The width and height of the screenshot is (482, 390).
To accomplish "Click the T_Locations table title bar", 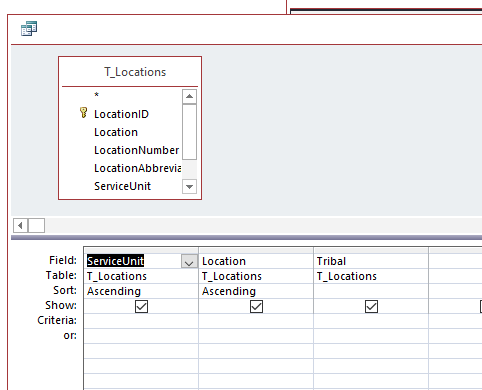I will (x=130, y=72).
